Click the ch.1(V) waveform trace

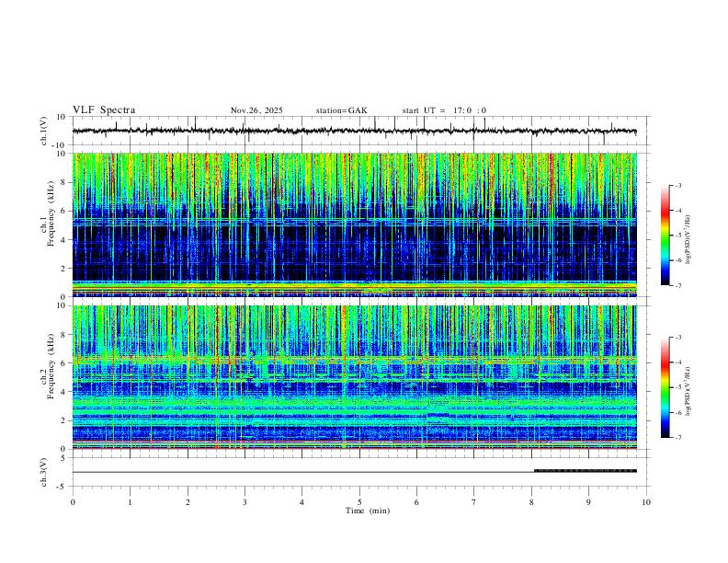(x=355, y=131)
